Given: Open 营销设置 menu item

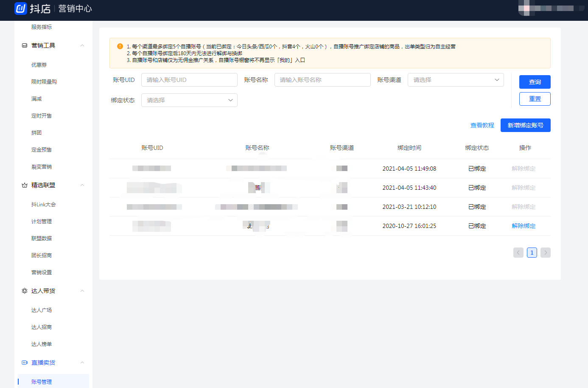Looking at the screenshot, I should [x=42, y=273].
